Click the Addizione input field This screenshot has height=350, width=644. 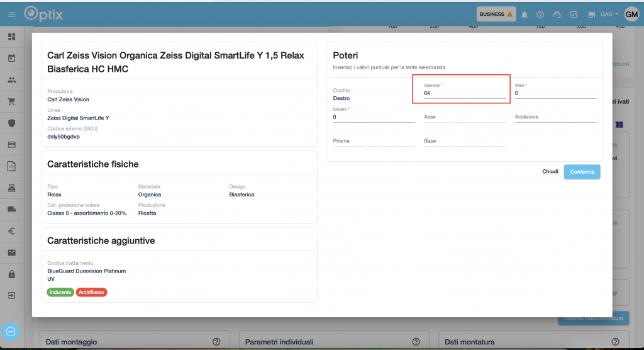555,117
